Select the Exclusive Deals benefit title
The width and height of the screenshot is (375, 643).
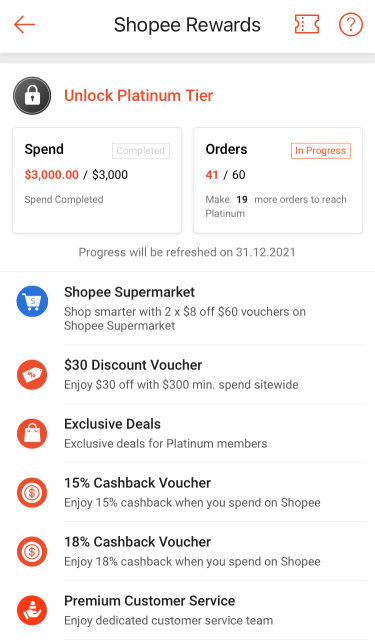click(x=112, y=424)
